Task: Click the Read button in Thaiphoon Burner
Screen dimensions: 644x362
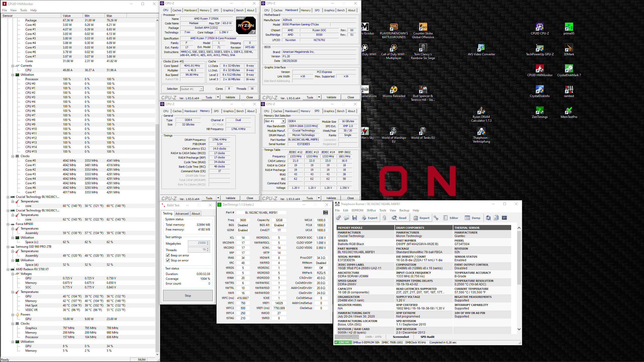Action: 399,218
